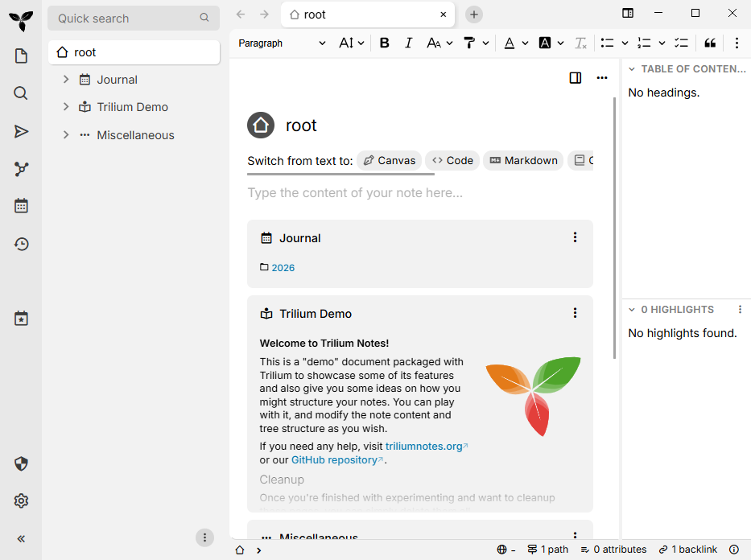Show more toolbar items three dots
Screen dimensions: 751x560
coord(737,43)
